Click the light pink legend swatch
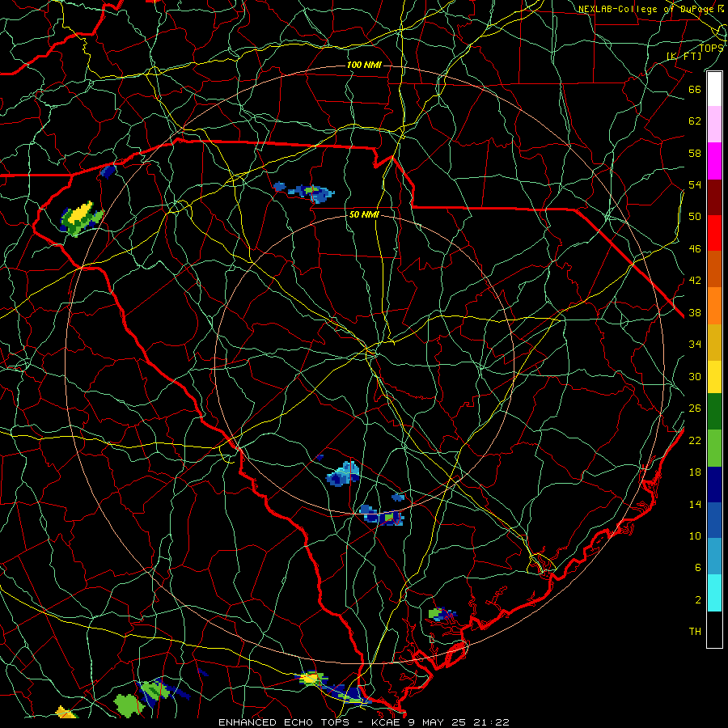This screenshot has height=728, width=728. click(x=714, y=124)
